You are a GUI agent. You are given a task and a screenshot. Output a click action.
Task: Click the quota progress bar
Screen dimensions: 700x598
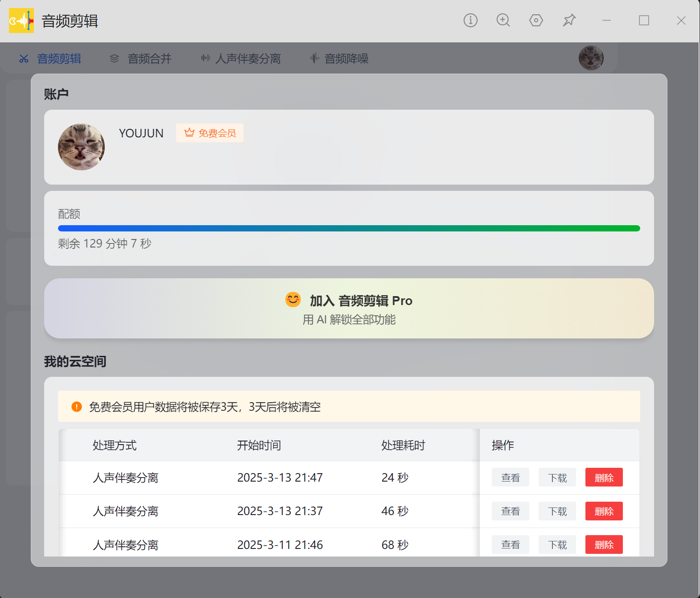[x=349, y=228]
